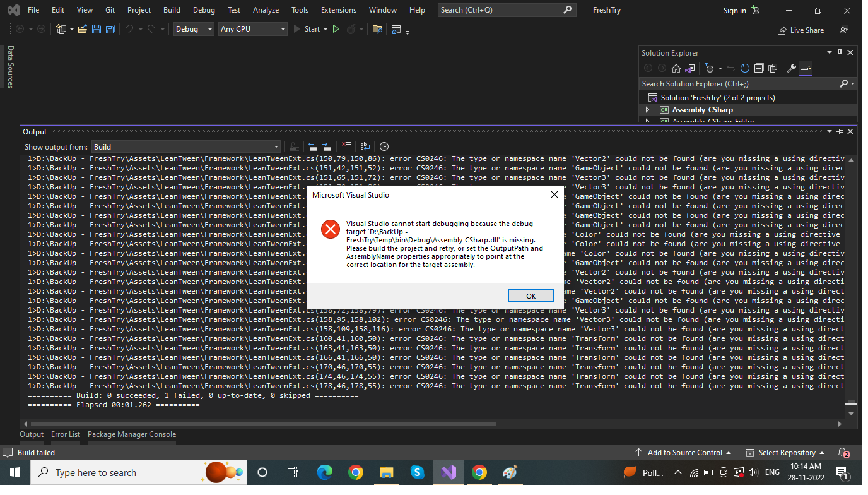The height and width of the screenshot is (495, 868).
Task: Open the Debug configuration dropdown
Action: pos(194,29)
